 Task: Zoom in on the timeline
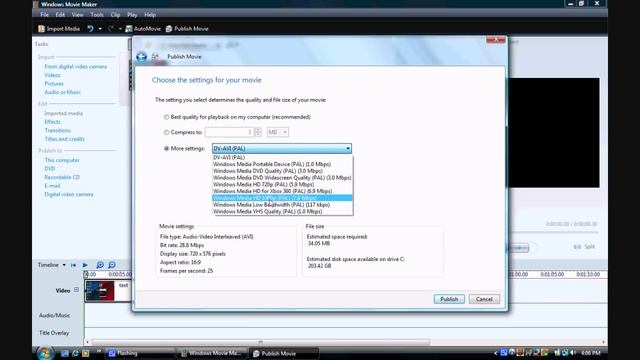tap(100, 265)
